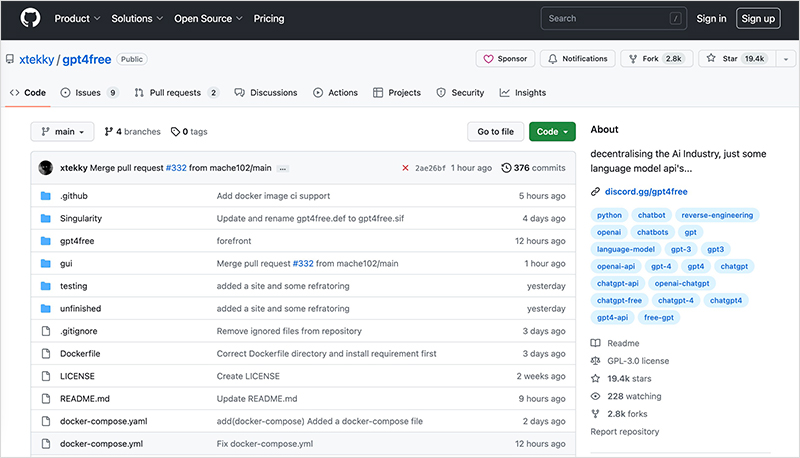
Task: Open the green Code dropdown button
Action: click(x=552, y=132)
